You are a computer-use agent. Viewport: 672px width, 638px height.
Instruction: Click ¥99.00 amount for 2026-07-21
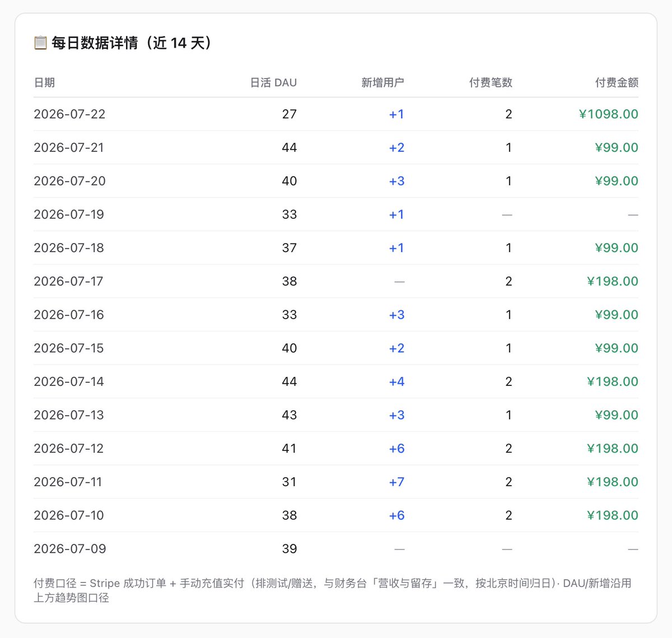tap(617, 147)
